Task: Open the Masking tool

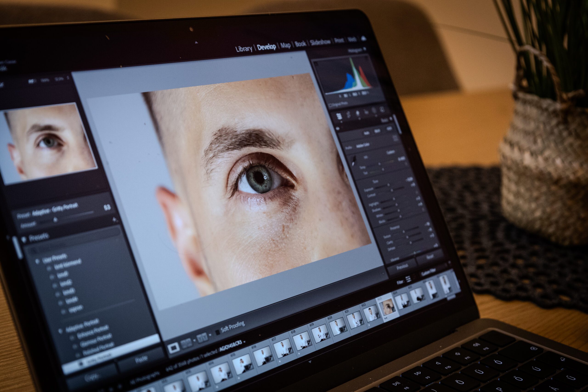Action: pyautogui.click(x=374, y=110)
